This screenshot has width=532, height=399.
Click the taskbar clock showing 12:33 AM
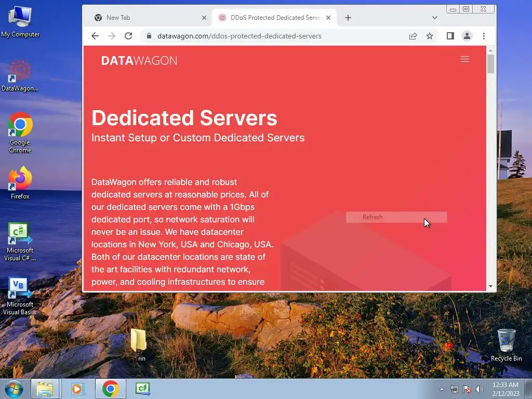[506, 389]
